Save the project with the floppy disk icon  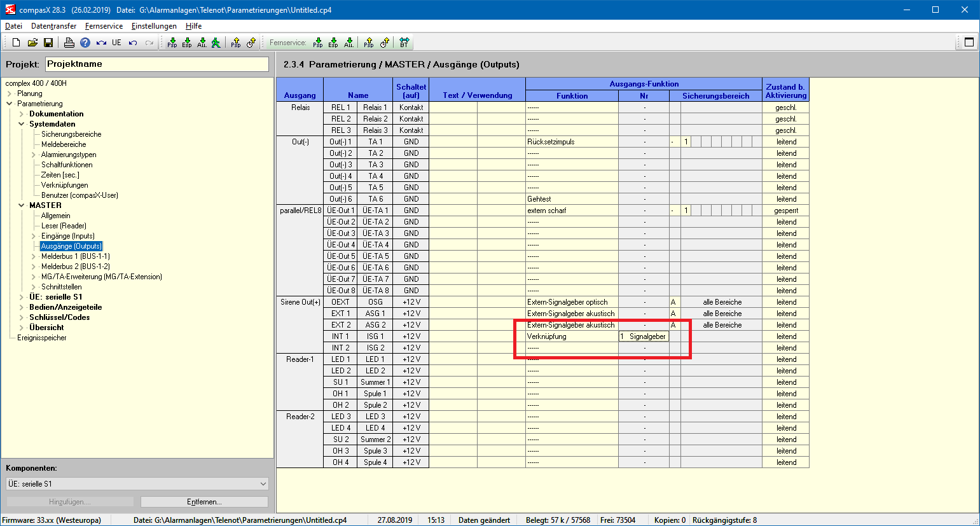pyautogui.click(x=48, y=43)
